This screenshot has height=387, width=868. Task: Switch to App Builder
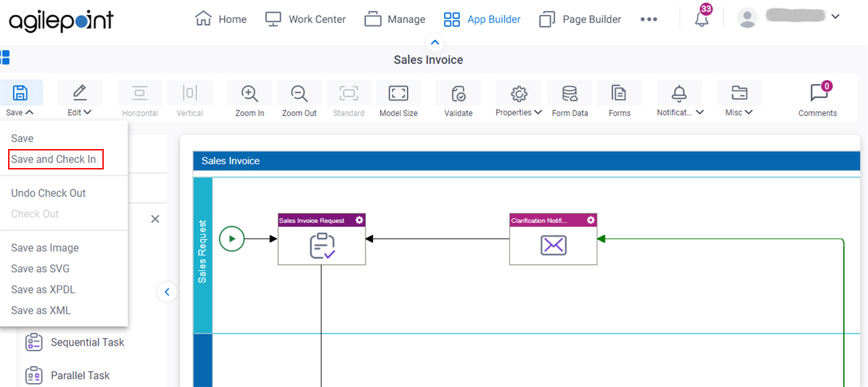(482, 19)
